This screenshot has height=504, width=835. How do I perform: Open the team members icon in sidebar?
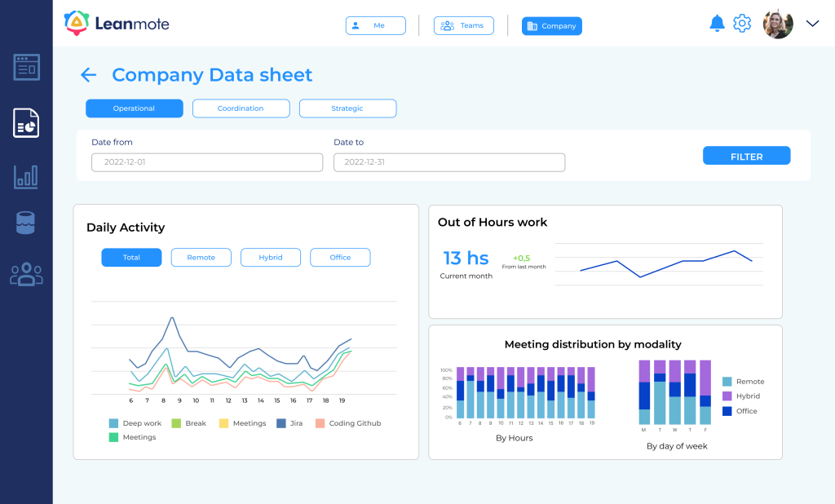[x=27, y=274]
